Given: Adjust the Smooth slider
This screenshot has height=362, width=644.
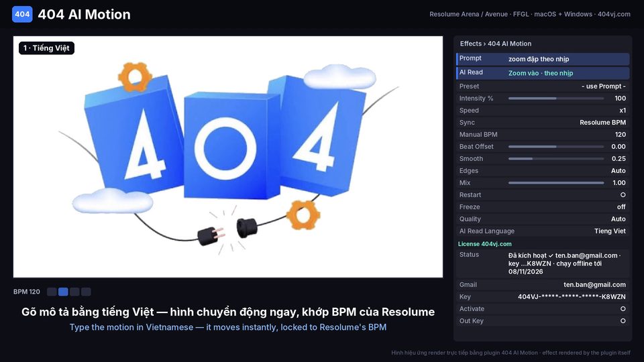Looking at the screenshot, I should [556, 159].
